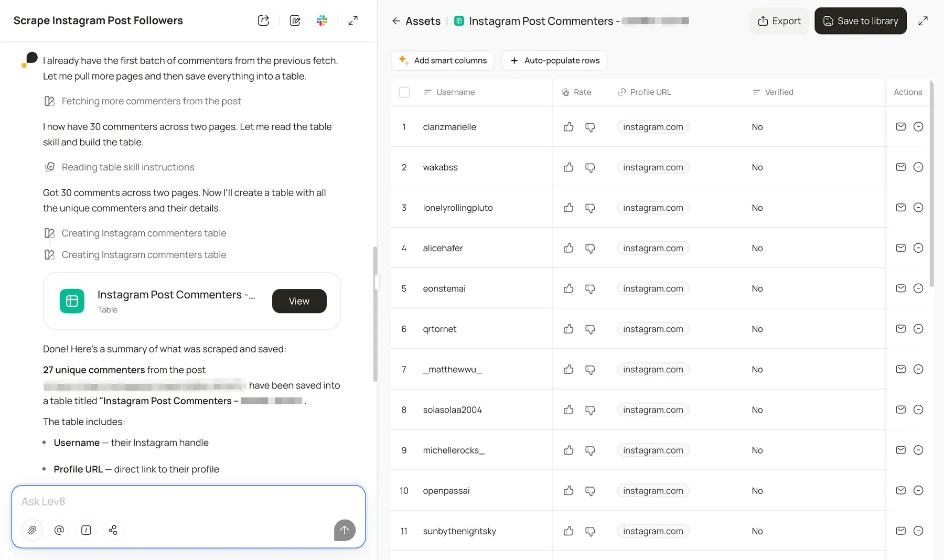Thumbs down the eonstemai row
This screenshot has height=560, width=944.
coord(590,288)
